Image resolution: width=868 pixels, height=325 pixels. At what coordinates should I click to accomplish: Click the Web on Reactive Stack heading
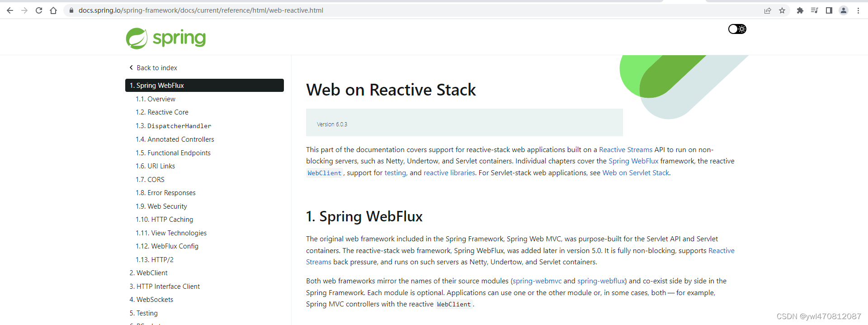391,90
